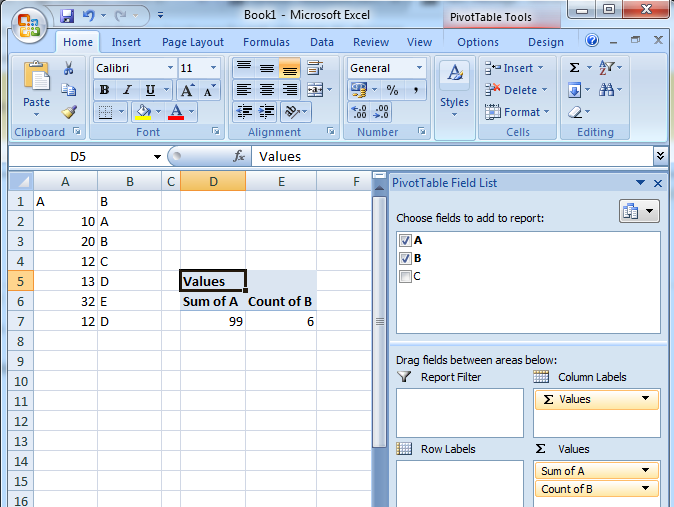The width and height of the screenshot is (674, 507).
Task: Select cell D7 containing 99
Action: [x=213, y=321]
